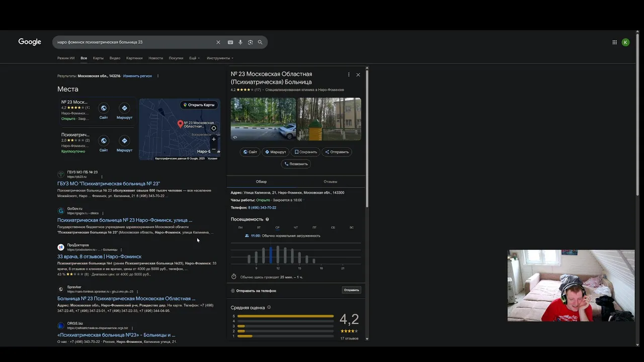Open the on-screen keyboard icon in search bar

click(x=230, y=42)
